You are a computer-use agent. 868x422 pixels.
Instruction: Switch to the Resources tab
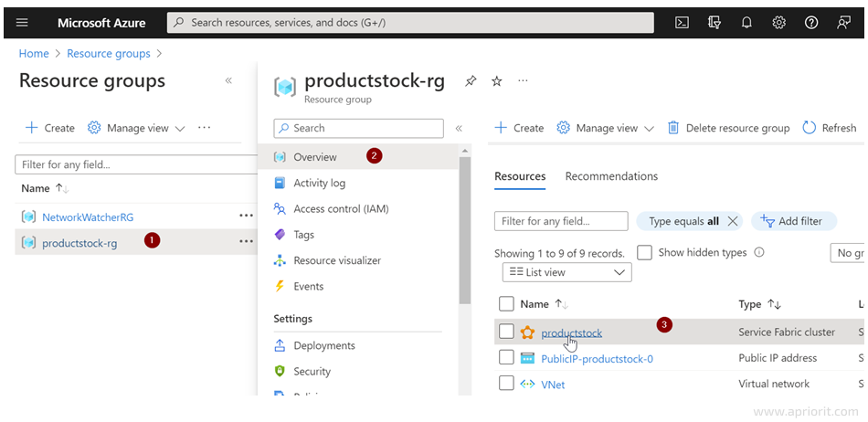(520, 176)
